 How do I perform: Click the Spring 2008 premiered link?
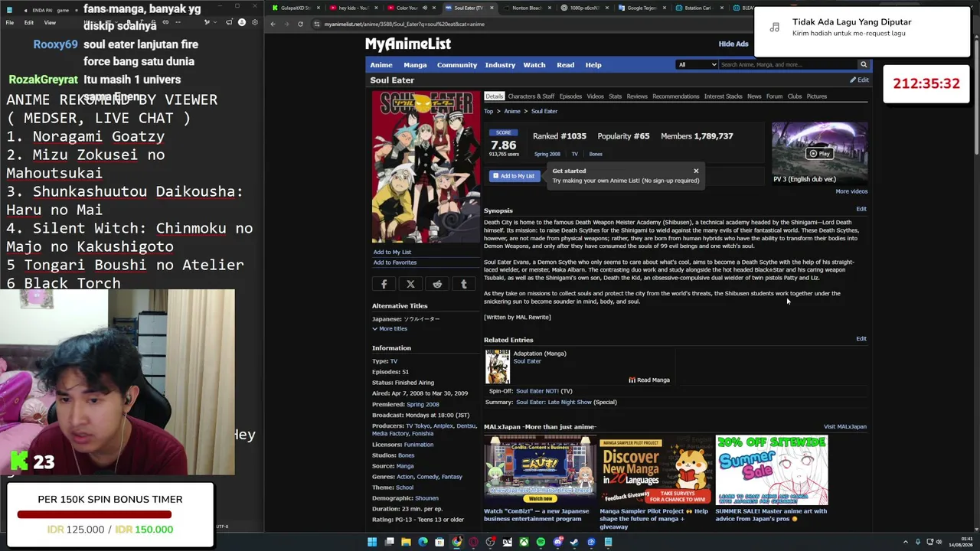423,404
